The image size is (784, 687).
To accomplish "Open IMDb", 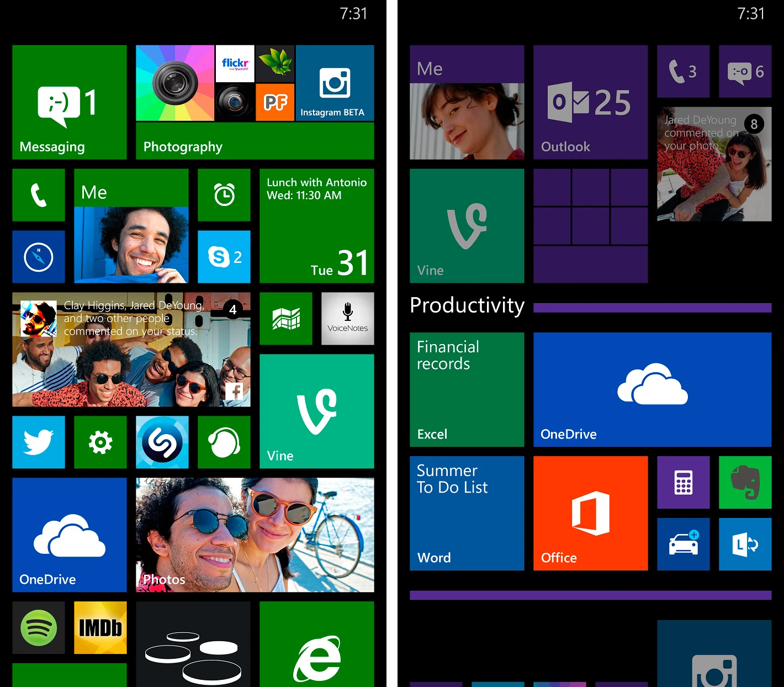I will pyautogui.click(x=100, y=628).
